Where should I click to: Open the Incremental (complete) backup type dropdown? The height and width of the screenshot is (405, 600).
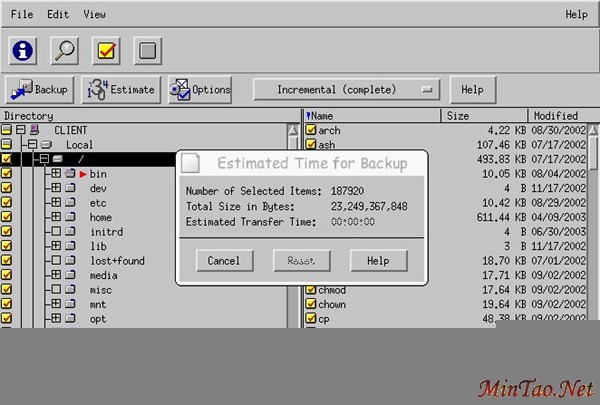[x=346, y=90]
